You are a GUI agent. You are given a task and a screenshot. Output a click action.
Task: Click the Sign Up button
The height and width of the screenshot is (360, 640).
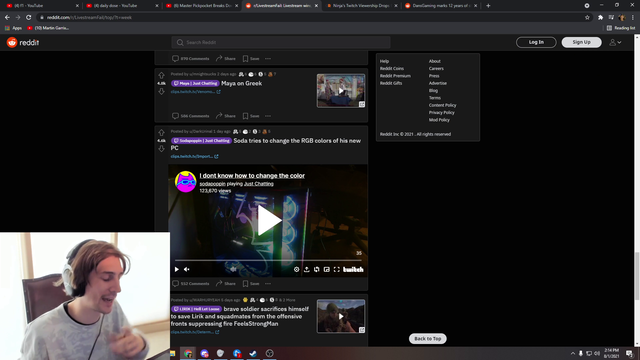581,42
